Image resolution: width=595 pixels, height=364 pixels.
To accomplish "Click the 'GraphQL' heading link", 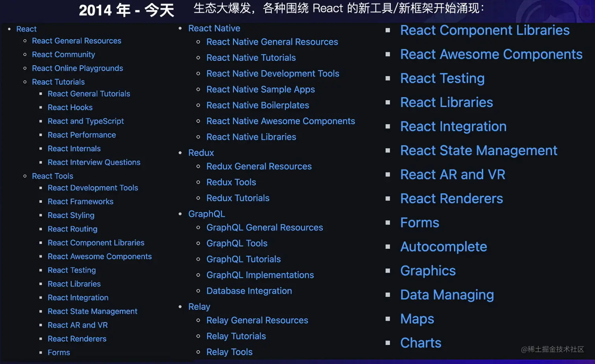I will 206,214.
